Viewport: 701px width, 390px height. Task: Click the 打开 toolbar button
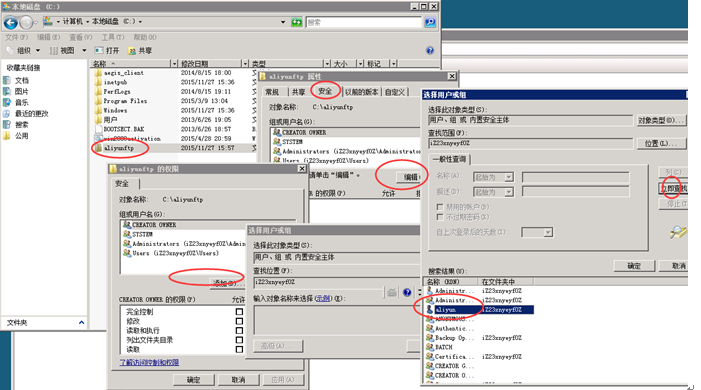pyautogui.click(x=107, y=51)
